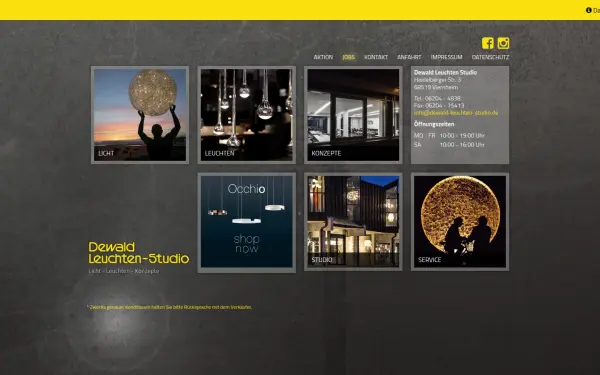Click the info icon in yellow banner
The height and width of the screenshot is (375, 600).
click(589, 10)
